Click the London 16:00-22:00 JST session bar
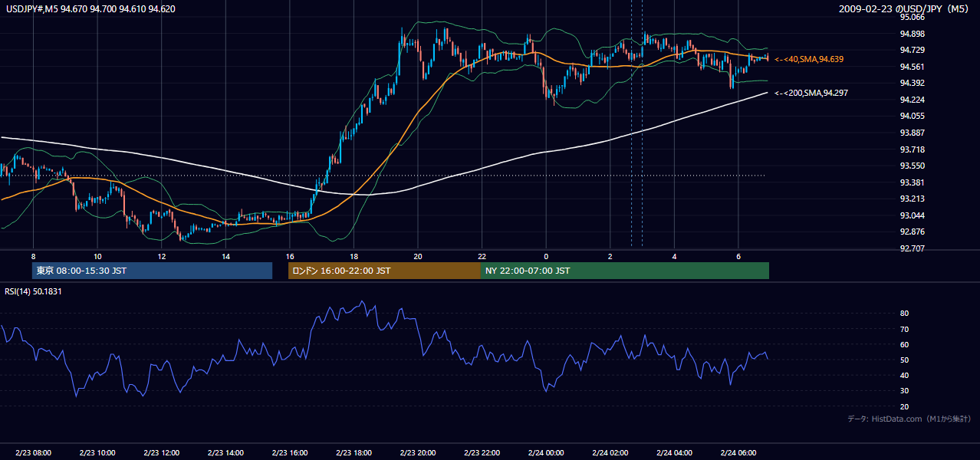The width and height of the screenshot is (980, 460). tap(384, 271)
